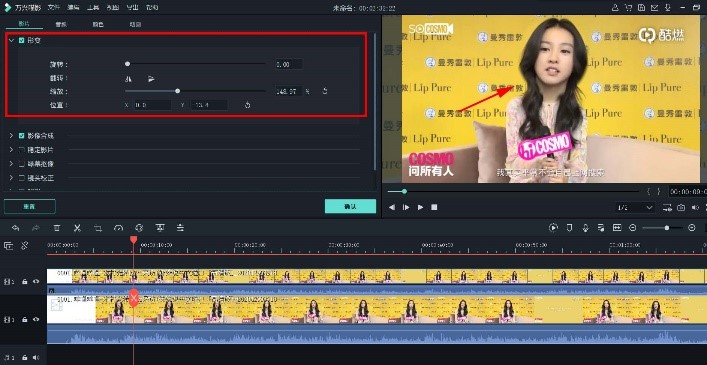Open the 1/2 preview quality dropdown
This screenshot has width=707, height=365.
click(635, 208)
